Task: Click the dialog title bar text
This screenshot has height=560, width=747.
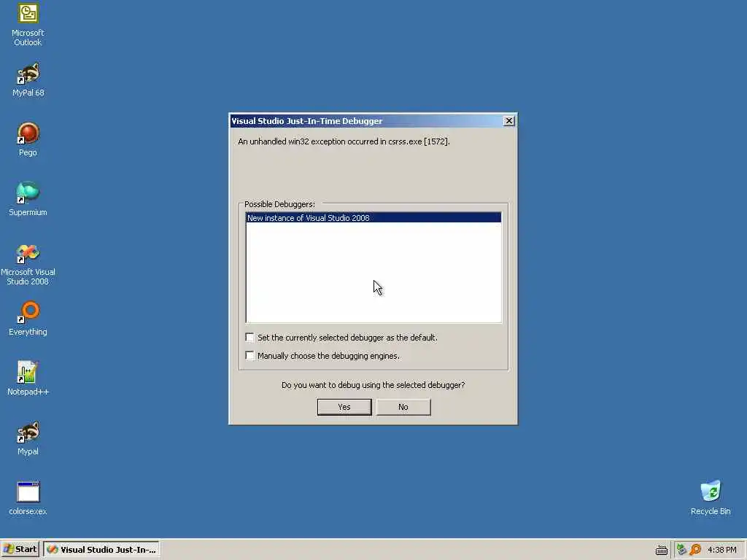Action: pyautogui.click(x=307, y=121)
